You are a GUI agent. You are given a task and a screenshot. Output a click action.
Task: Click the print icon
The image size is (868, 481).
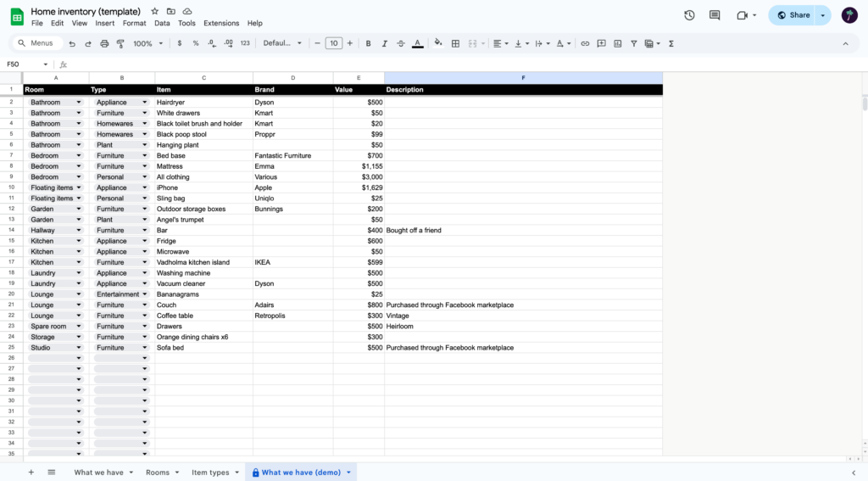[x=104, y=43]
